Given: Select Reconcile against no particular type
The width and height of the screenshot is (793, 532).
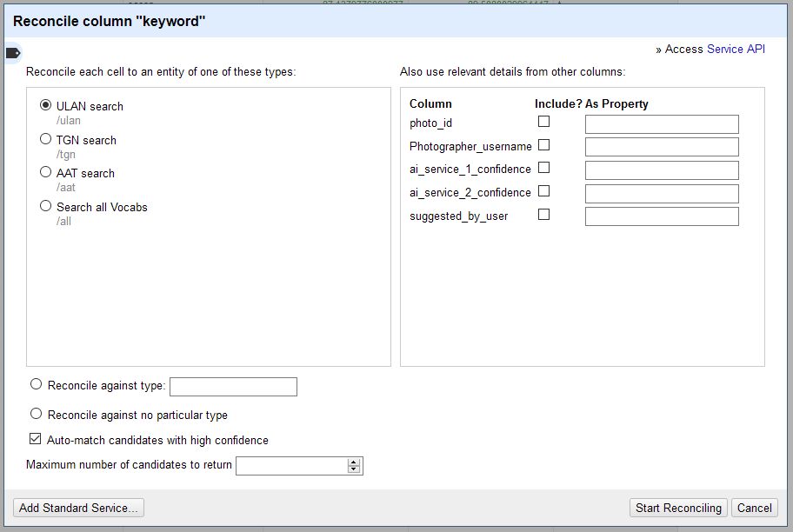Looking at the screenshot, I should point(36,413).
